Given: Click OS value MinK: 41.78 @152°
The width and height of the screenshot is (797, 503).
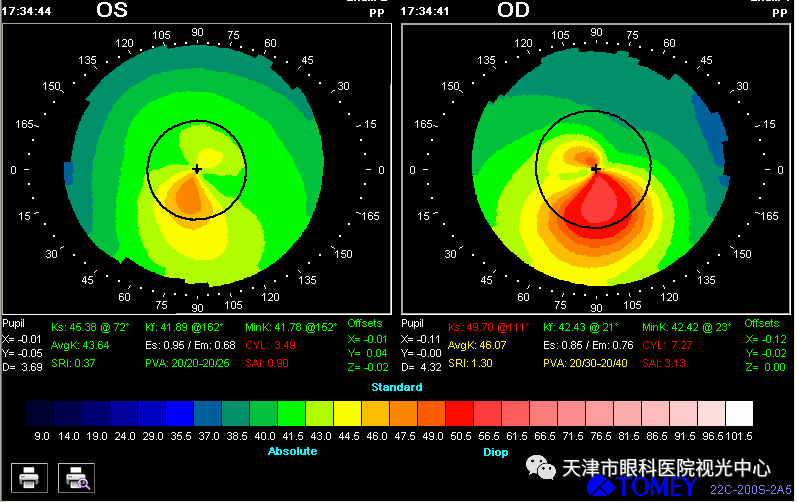Looking at the screenshot, I should (291, 328).
